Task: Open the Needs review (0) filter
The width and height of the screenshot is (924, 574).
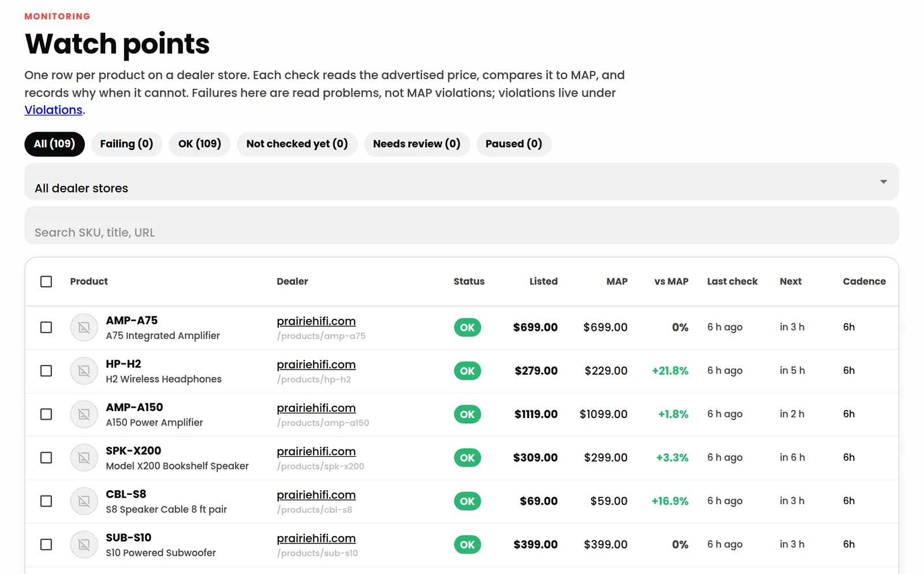Action: [x=416, y=144]
